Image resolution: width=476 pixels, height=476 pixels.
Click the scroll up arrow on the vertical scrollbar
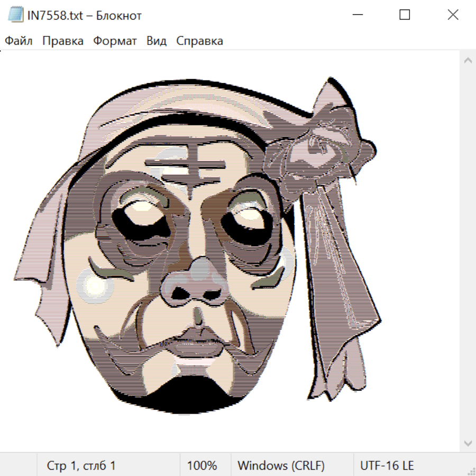pos(468,61)
